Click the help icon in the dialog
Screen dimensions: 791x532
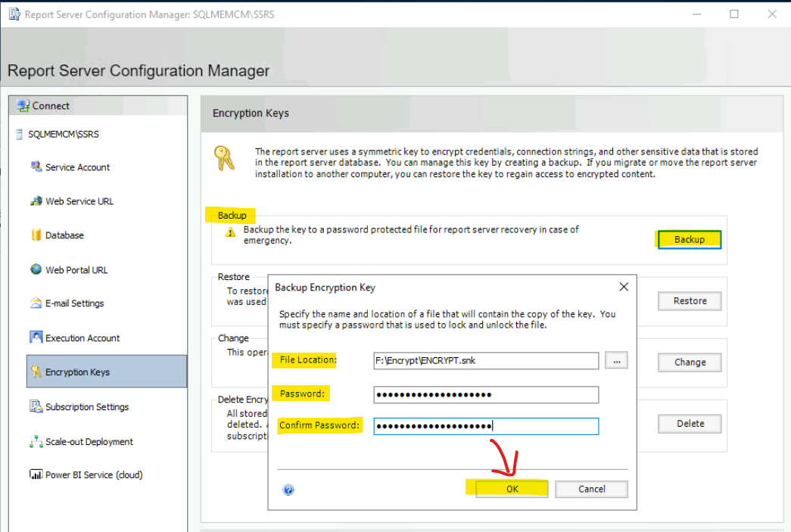click(288, 490)
